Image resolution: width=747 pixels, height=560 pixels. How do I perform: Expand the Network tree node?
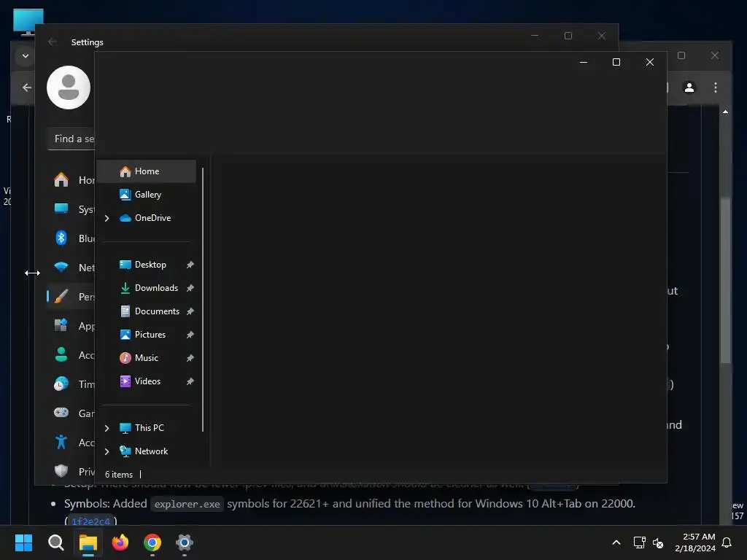coord(107,451)
